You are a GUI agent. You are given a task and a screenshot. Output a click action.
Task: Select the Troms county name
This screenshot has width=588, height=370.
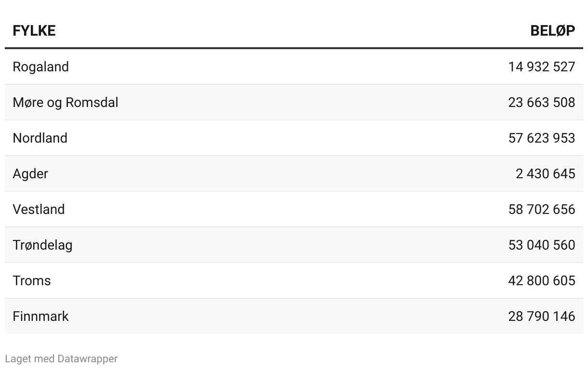pos(31,280)
